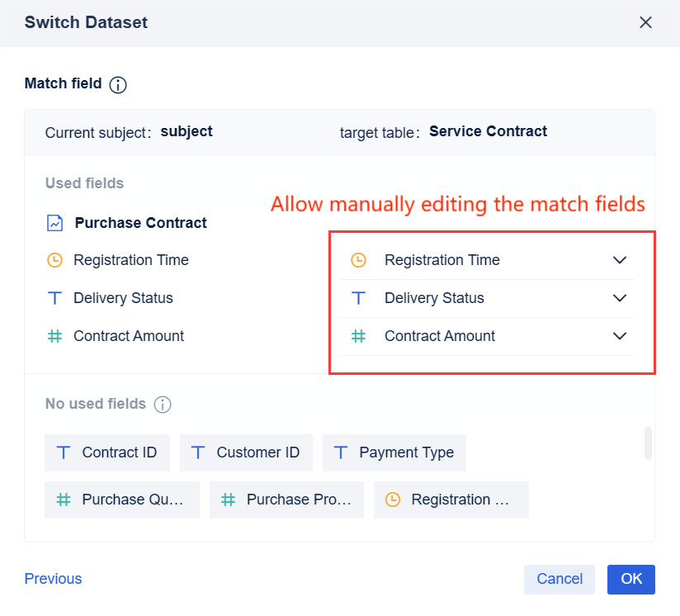This screenshot has width=680, height=616.
Task: Expand the Contract Amount match dropdown
Action: 619,336
